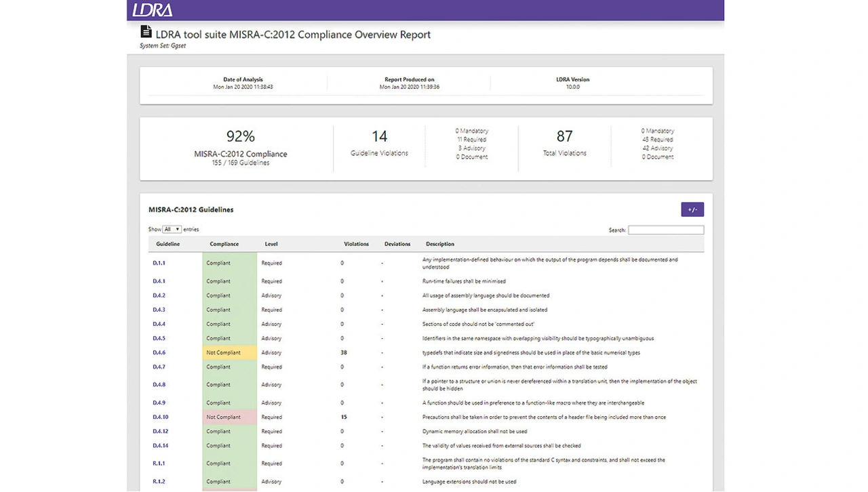868x492 pixels.
Task: Open the Show entries dropdown
Action: click(172, 230)
